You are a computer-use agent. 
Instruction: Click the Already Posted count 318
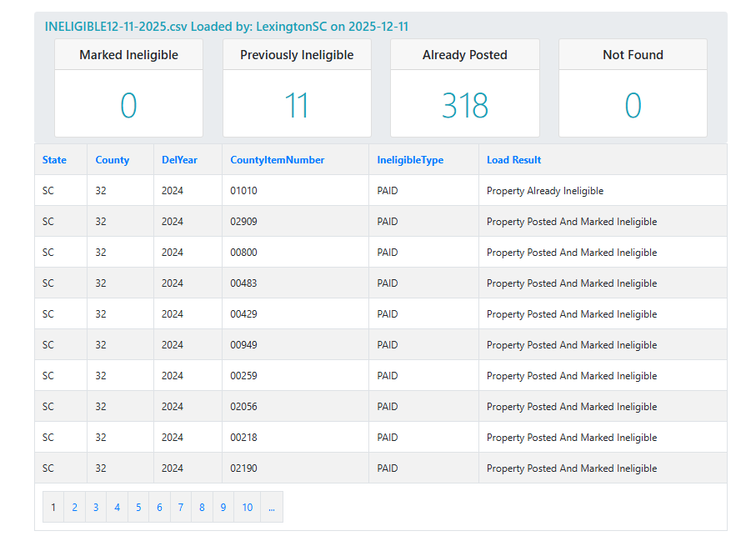point(465,105)
